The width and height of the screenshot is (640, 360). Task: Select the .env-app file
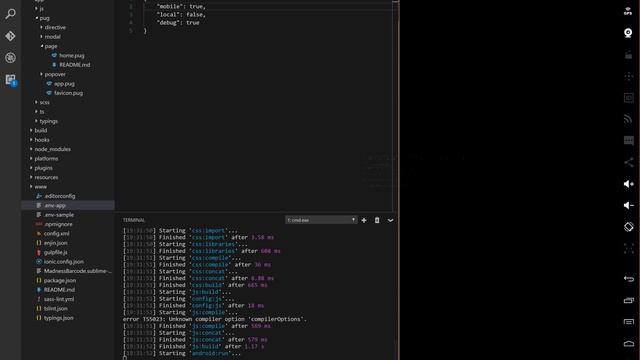tap(68, 206)
